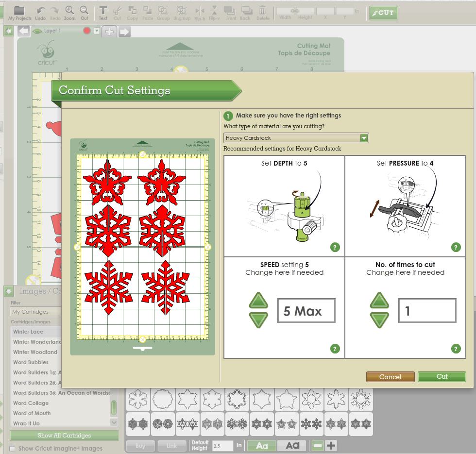476x454 pixels.
Task: Decrease the cutting speed
Action: click(258, 320)
